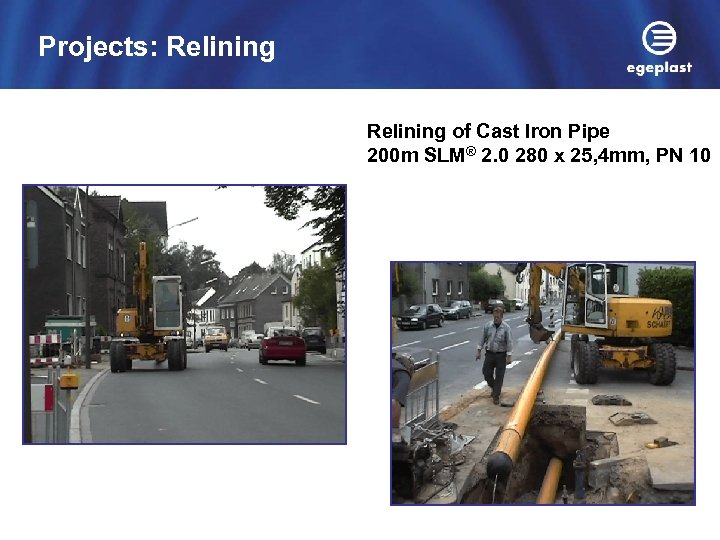Click the photo of orange pipe and excavator

click(x=543, y=383)
